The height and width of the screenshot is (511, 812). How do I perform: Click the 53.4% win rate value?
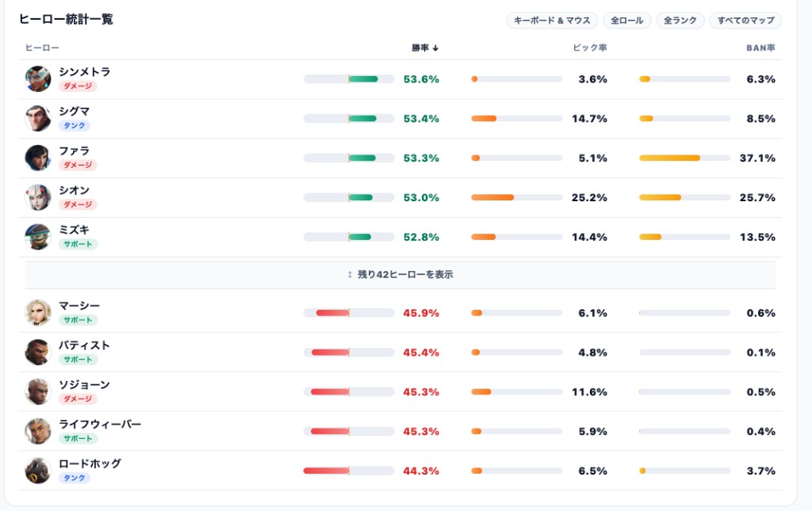pos(421,118)
